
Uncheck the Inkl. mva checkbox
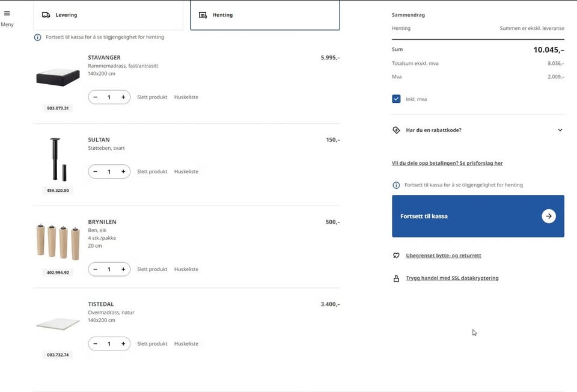click(396, 99)
